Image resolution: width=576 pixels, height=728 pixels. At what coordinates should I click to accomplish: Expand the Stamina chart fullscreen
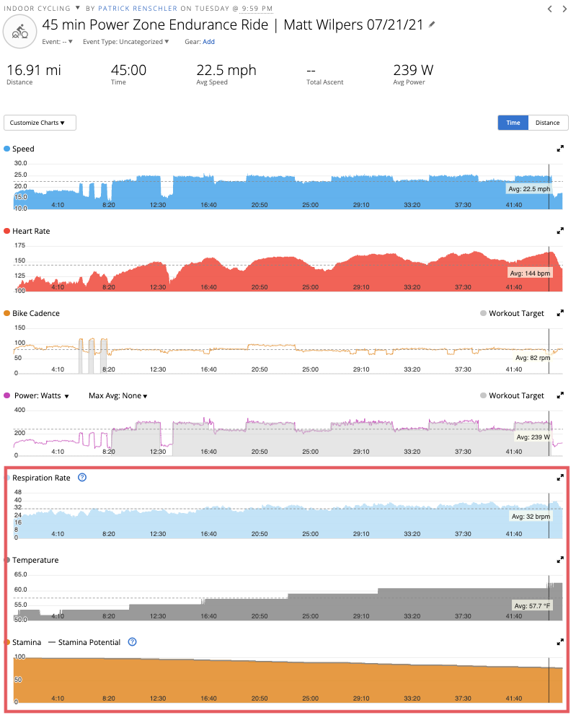click(x=560, y=642)
